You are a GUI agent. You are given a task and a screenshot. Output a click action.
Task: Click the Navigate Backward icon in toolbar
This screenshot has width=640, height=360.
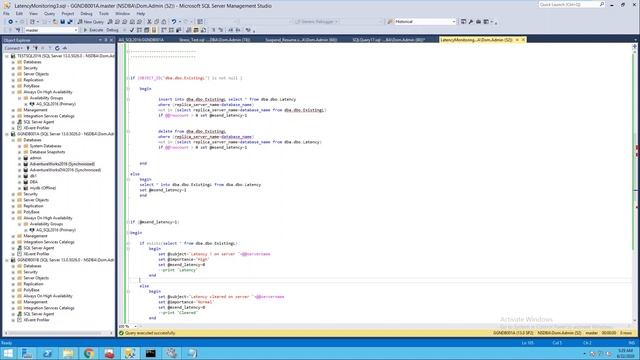[x=10, y=22]
